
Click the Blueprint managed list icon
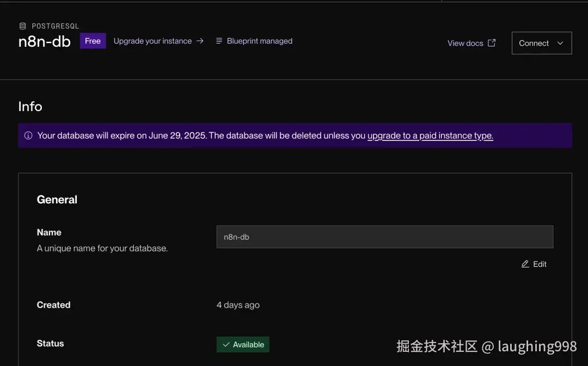click(x=219, y=40)
